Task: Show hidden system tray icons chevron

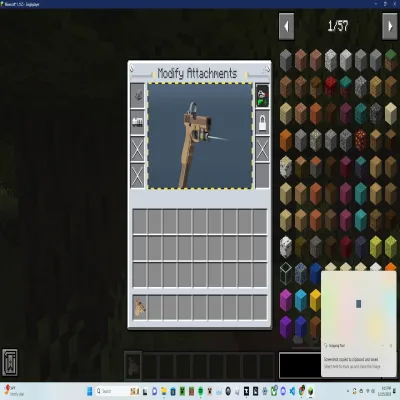Action: [x=348, y=391]
